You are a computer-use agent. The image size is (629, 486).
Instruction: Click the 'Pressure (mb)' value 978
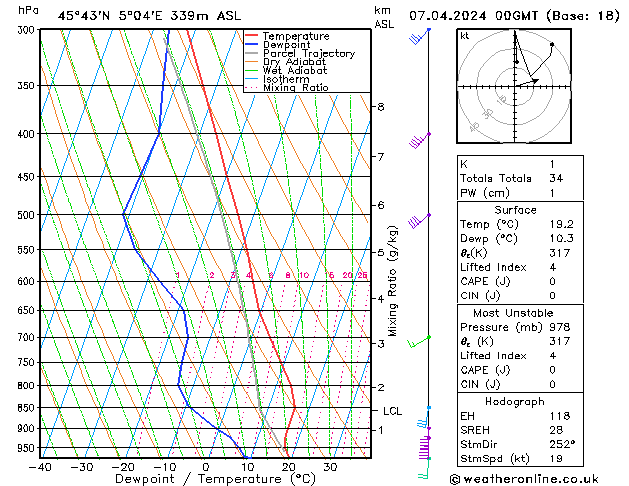pyautogui.click(x=560, y=327)
